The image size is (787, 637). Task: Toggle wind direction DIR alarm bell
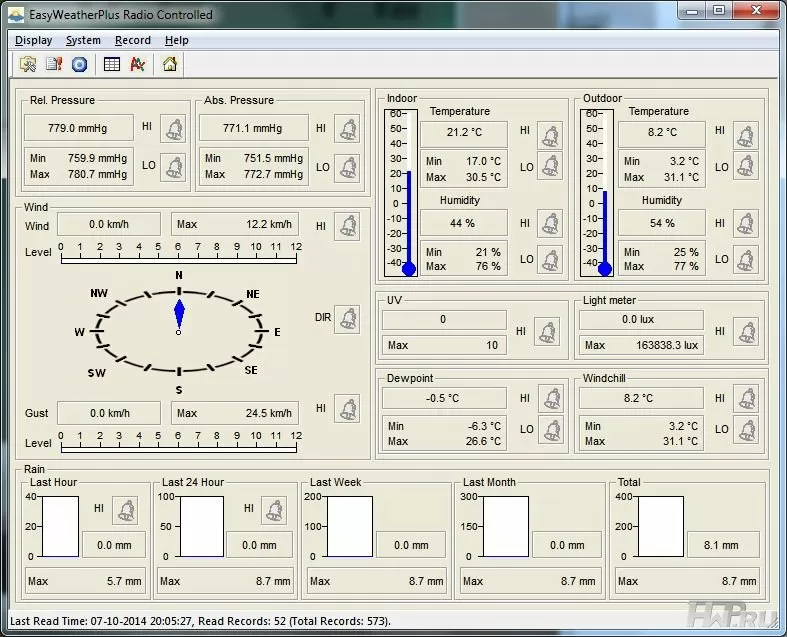[347, 319]
